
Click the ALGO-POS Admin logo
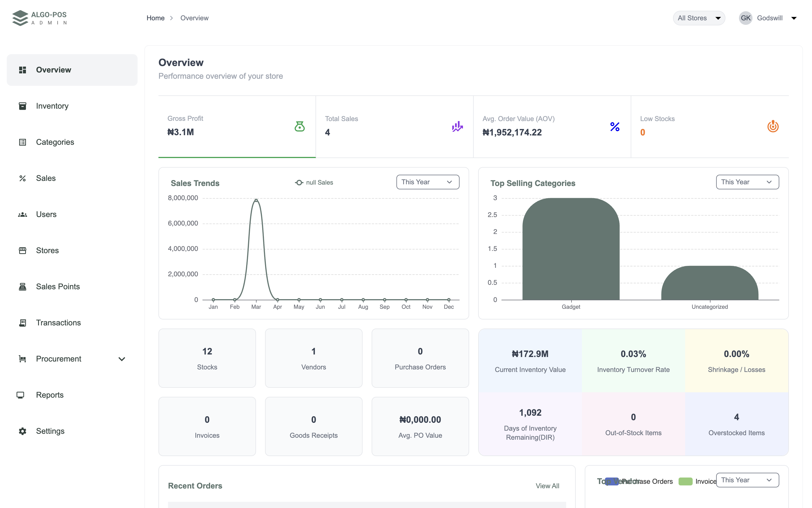click(x=39, y=18)
